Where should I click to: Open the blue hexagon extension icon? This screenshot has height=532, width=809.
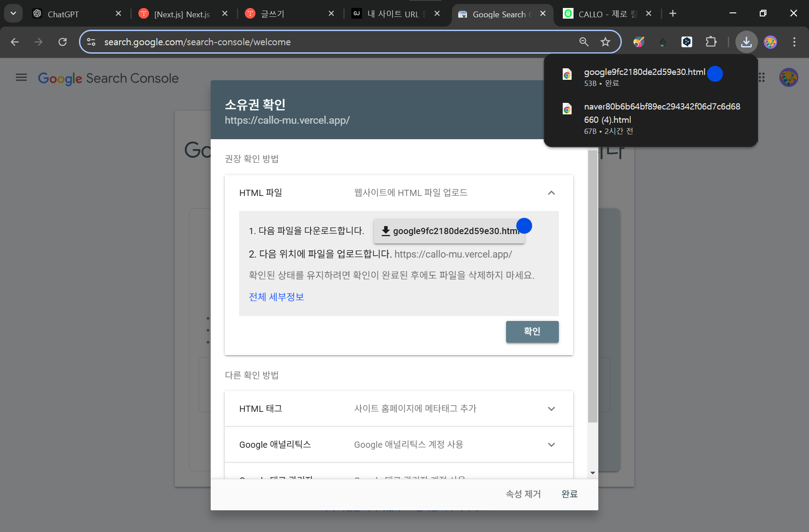click(687, 42)
